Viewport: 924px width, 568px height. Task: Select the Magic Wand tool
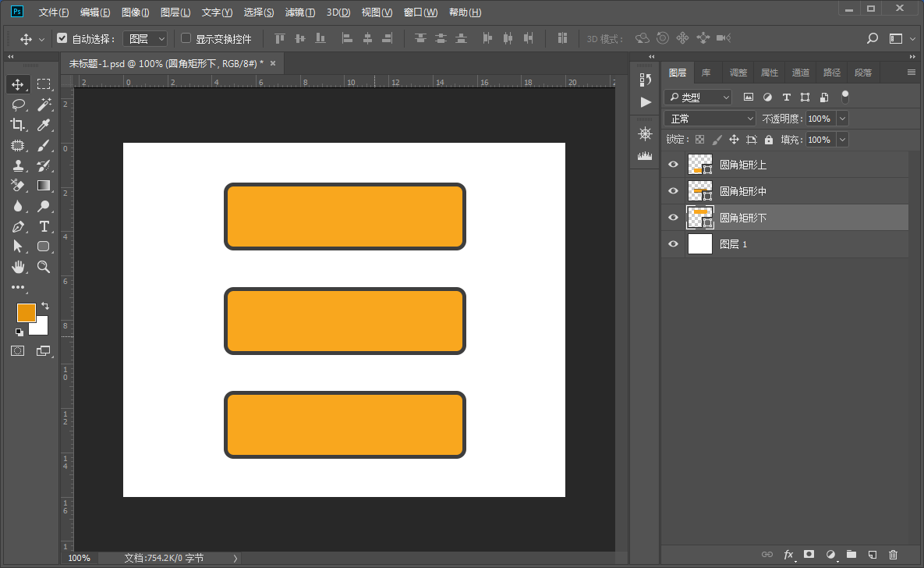44,105
